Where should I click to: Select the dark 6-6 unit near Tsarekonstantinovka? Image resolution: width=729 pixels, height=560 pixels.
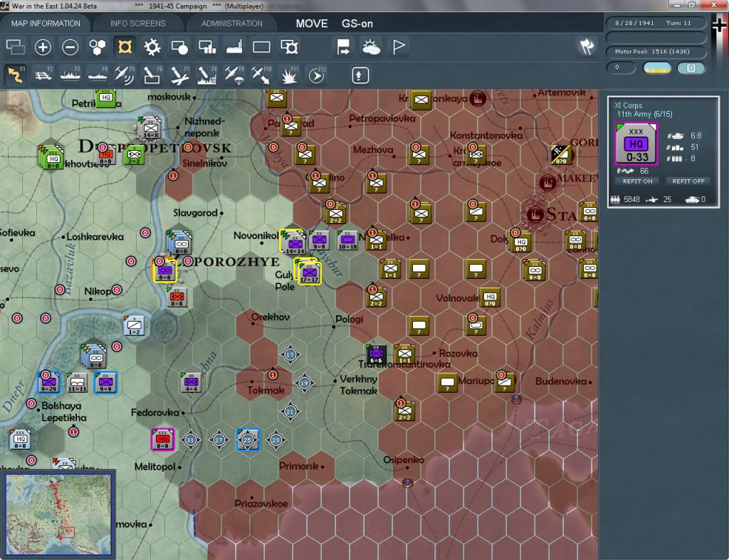[x=376, y=354]
